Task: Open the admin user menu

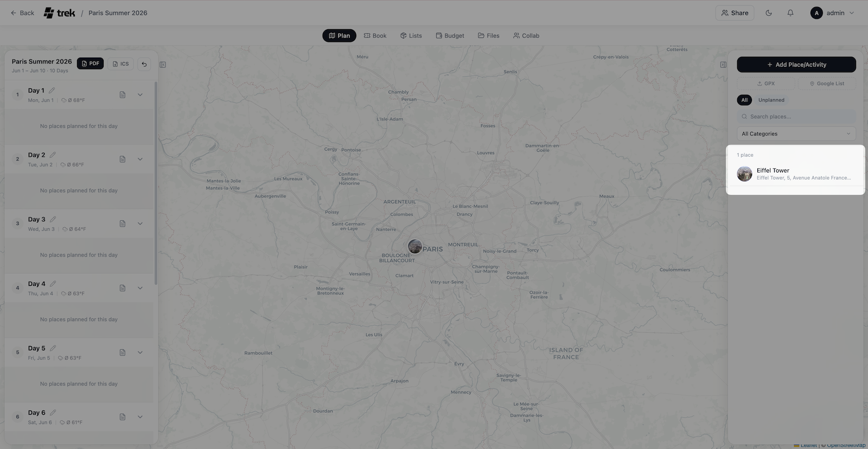Action: click(832, 13)
